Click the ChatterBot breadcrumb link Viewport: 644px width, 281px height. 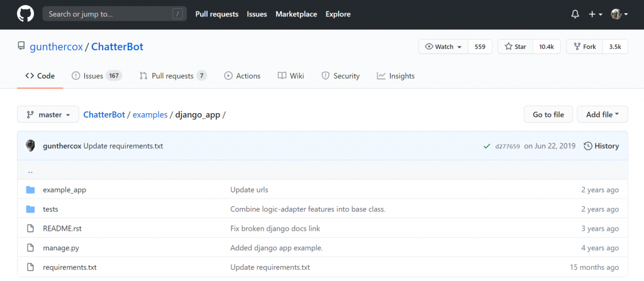[x=104, y=114]
